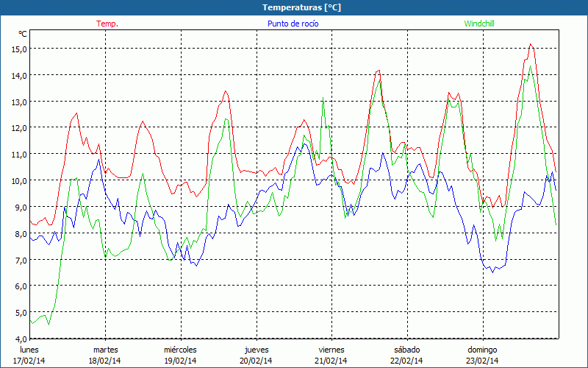Click the lowest point of green Windchill line
This screenshot has height=368, width=588.
(x=49, y=325)
